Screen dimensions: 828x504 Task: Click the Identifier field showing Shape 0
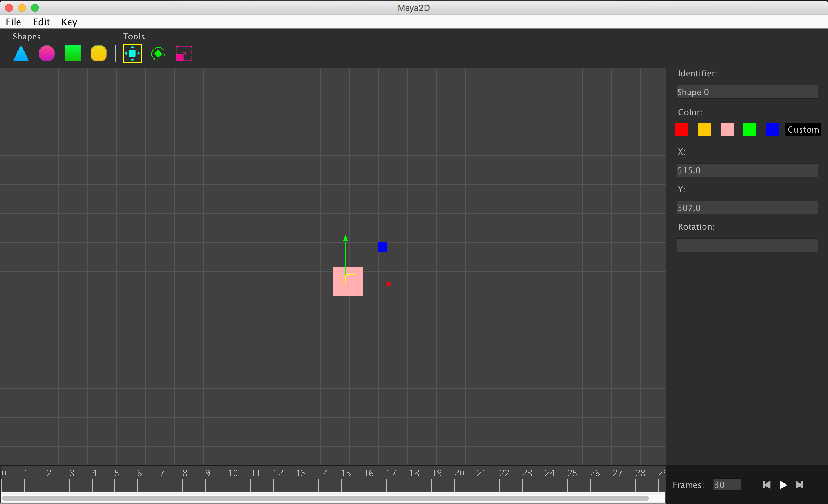747,92
